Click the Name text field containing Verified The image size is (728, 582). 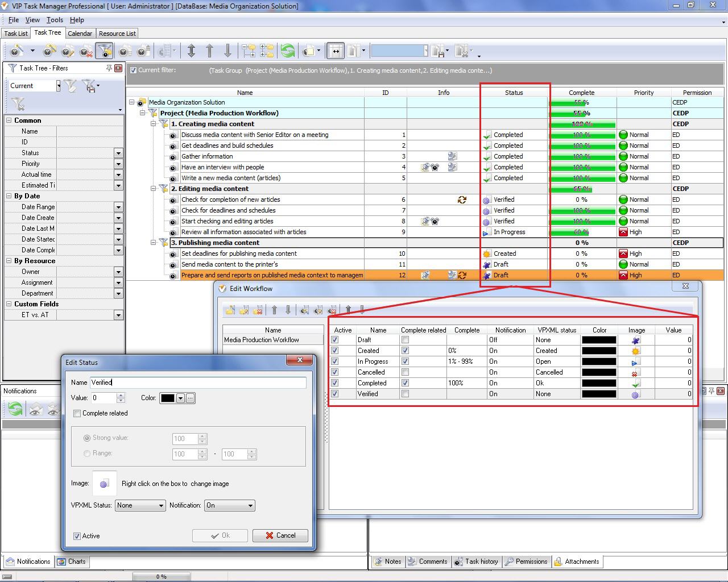coord(197,383)
